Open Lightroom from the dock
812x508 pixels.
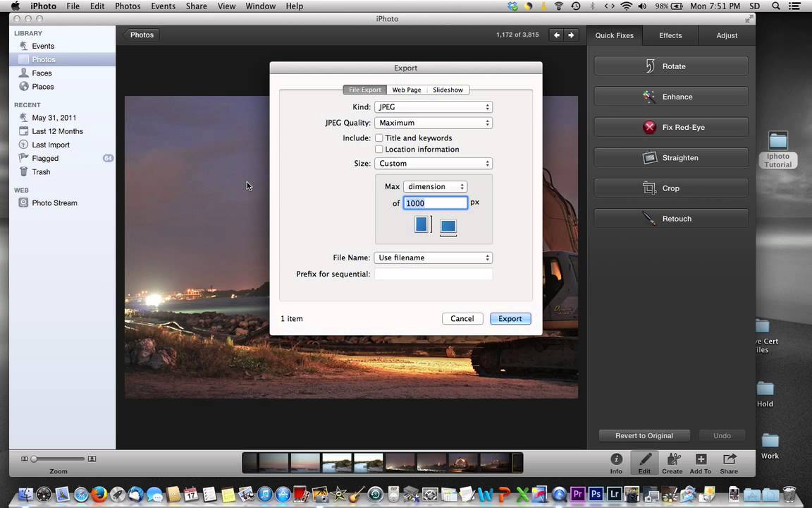click(614, 494)
